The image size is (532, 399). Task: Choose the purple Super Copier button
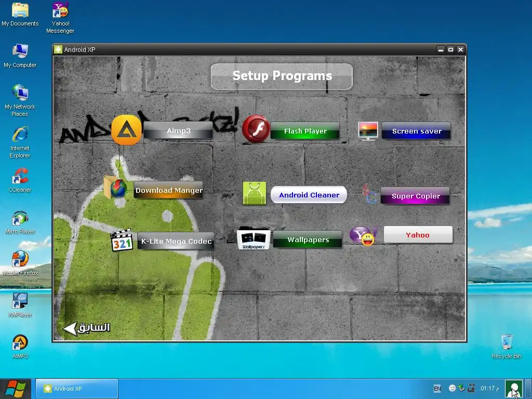click(x=415, y=196)
